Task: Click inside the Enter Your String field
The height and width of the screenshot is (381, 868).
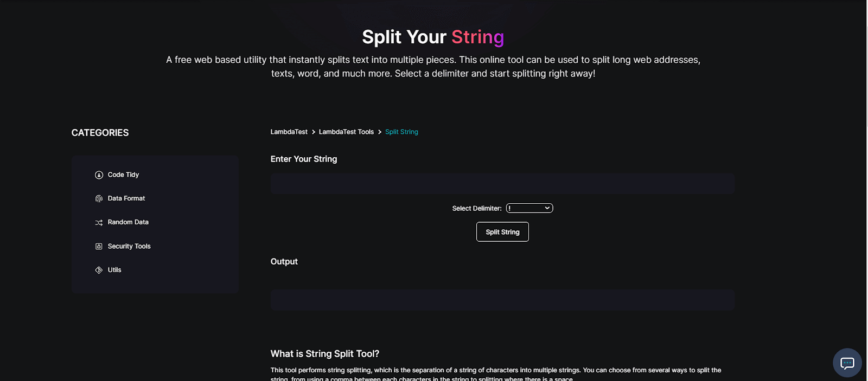Action: (x=502, y=183)
